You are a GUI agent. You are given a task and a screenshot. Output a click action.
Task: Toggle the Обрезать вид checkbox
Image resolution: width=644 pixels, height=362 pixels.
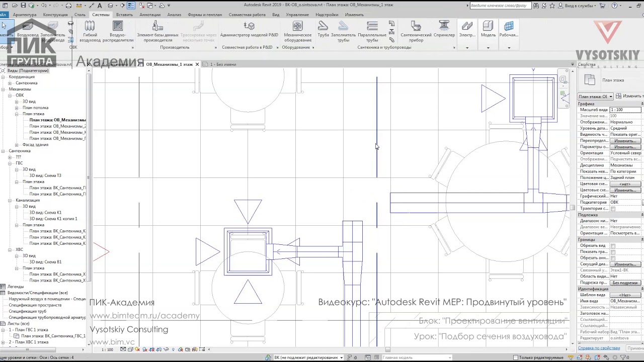(613, 246)
